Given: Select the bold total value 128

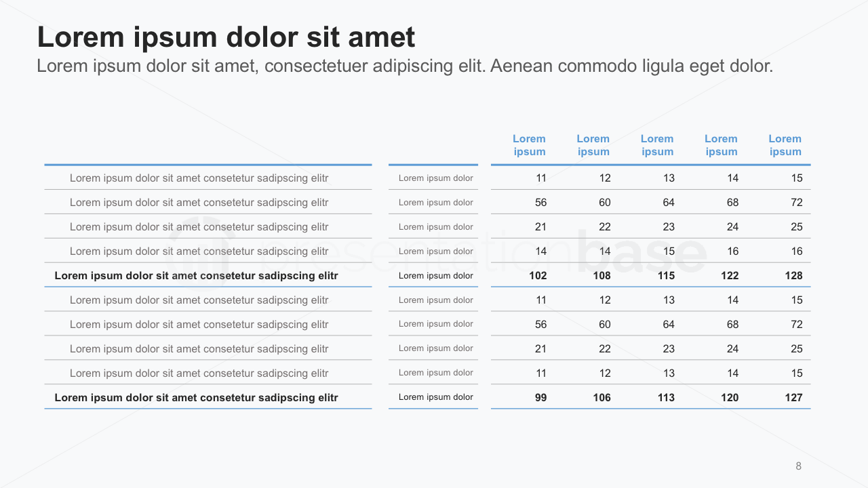Looking at the screenshot, I should click(x=793, y=276).
